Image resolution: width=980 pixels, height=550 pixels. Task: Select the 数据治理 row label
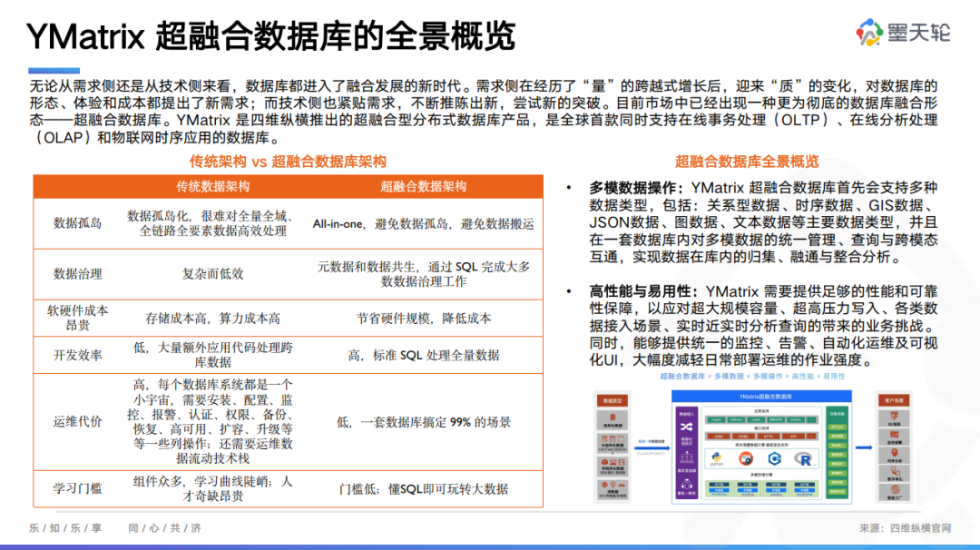(77, 274)
